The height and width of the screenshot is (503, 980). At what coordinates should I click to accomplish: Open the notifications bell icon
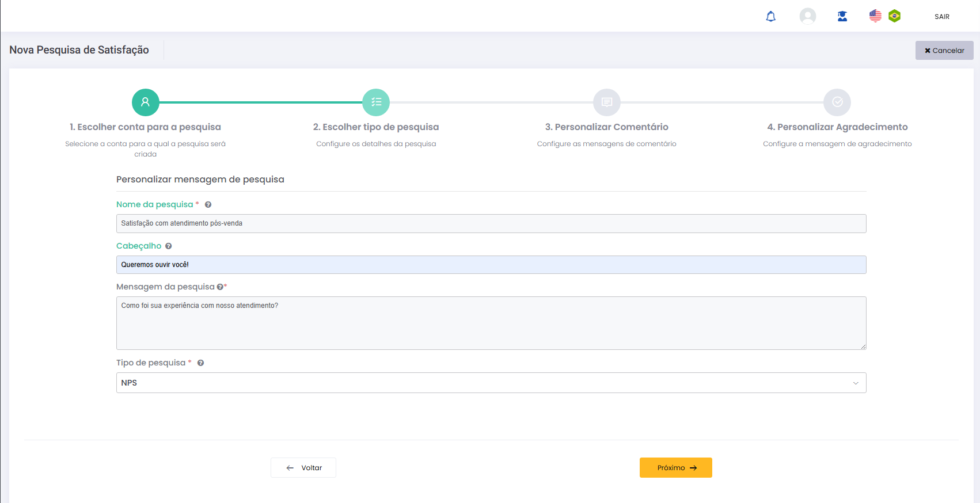point(770,17)
